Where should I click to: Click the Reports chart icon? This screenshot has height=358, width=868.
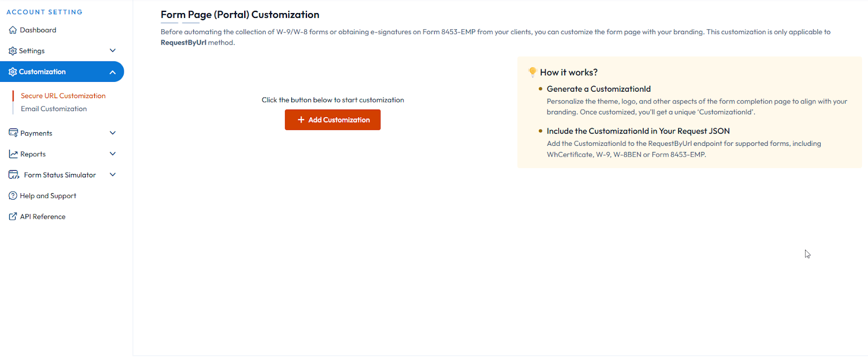click(13, 154)
